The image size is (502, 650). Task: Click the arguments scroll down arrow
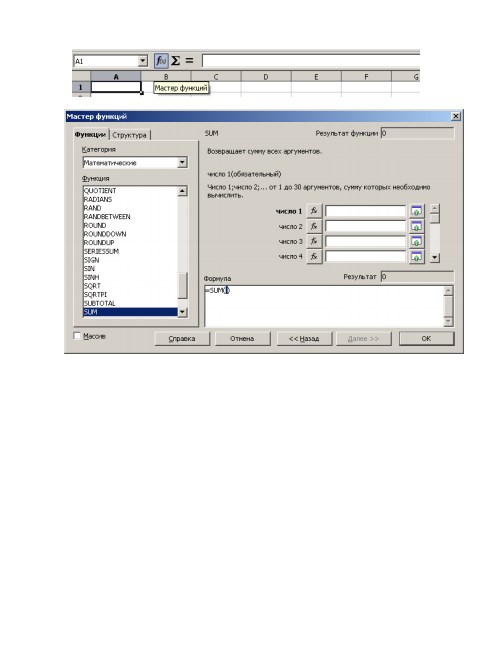[x=434, y=257]
